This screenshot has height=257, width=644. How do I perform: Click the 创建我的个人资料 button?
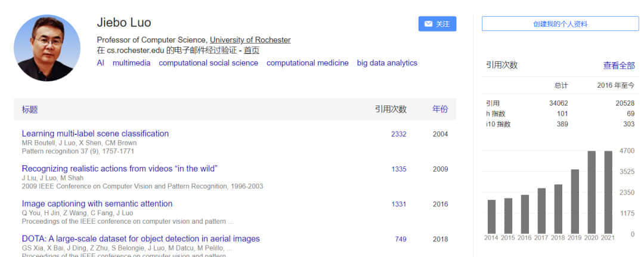pyautogui.click(x=560, y=24)
